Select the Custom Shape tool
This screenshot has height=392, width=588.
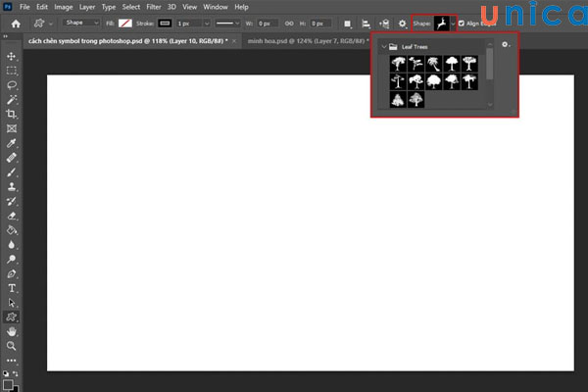(x=12, y=317)
